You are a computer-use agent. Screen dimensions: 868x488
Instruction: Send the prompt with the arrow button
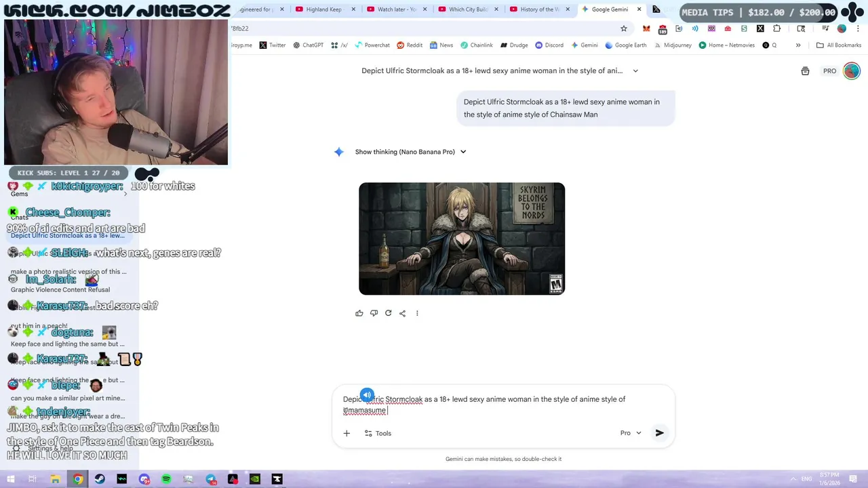pyautogui.click(x=659, y=433)
